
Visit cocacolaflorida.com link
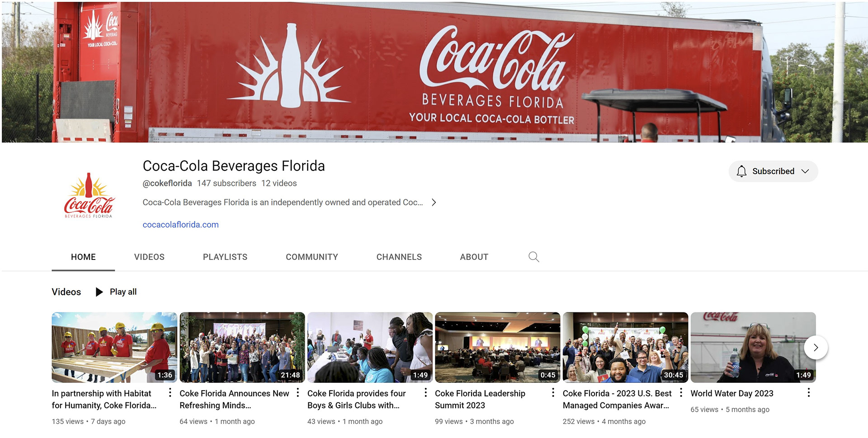[x=180, y=225]
